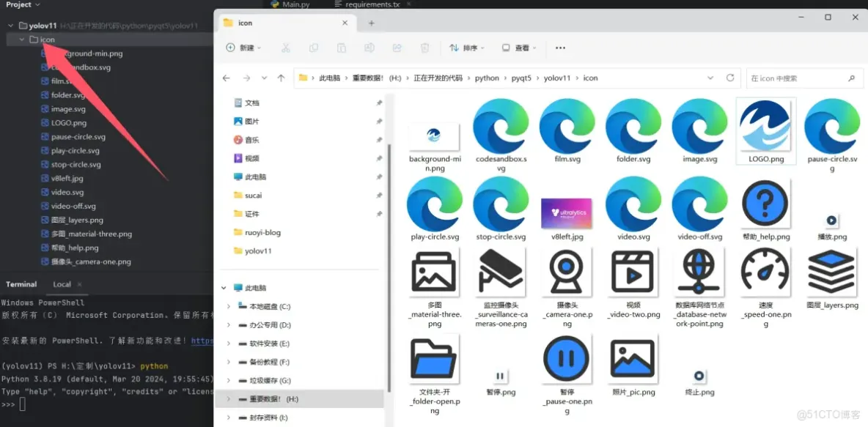Select the 监控摄像头 surveillance camera png
The height and width of the screenshot is (427, 868).
[501, 272]
